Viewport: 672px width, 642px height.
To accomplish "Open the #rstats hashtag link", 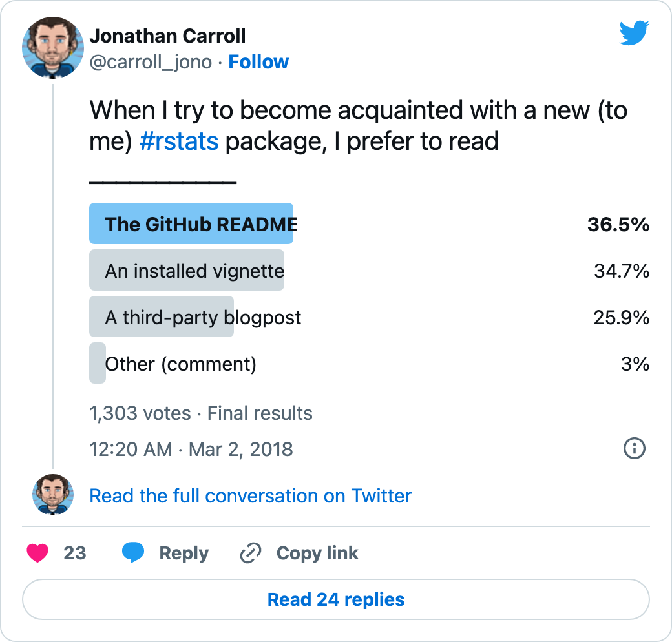I will (x=179, y=141).
